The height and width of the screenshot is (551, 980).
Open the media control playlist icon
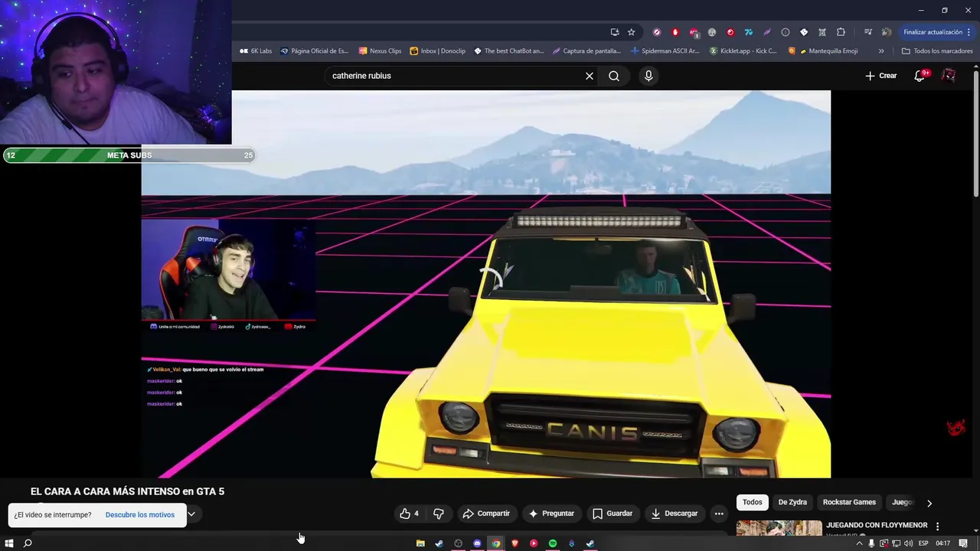coord(868,32)
